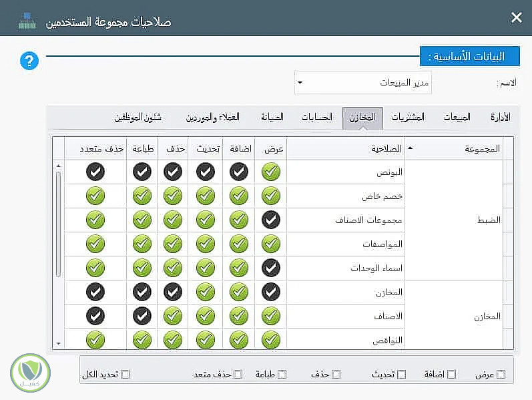Screen dimensions: 532x400
Task: Select the المخازن tab
Action: tap(362, 118)
